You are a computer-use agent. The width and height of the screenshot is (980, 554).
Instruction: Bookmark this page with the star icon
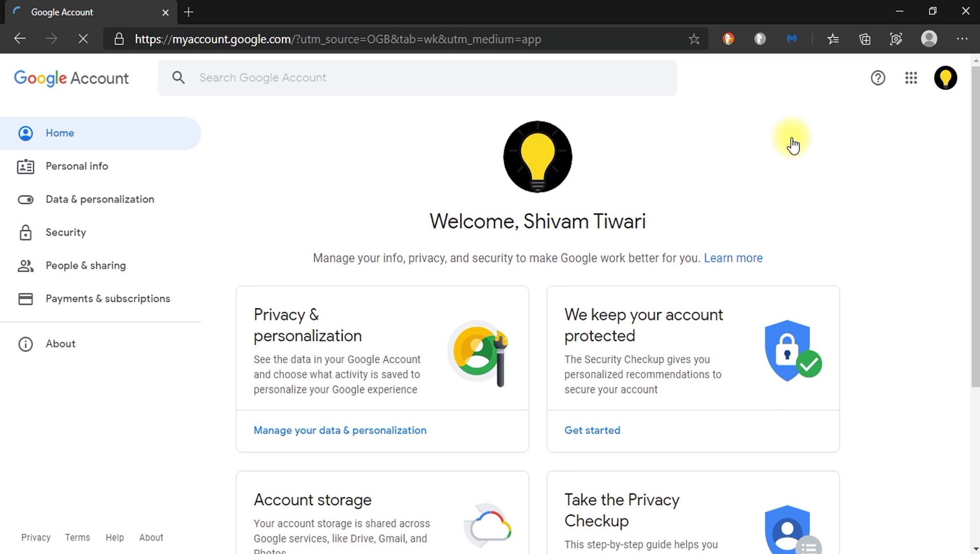click(694, 38)
